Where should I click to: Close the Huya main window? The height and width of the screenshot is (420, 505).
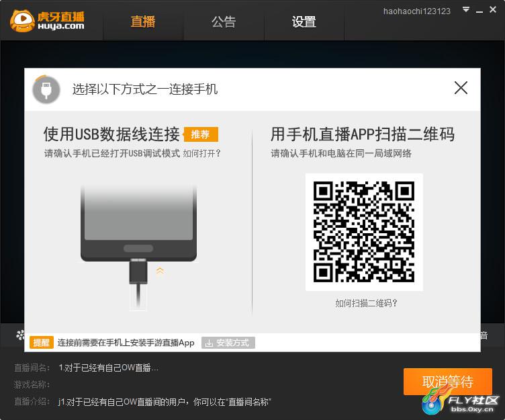pyautogui.click(x=493, y=9)
